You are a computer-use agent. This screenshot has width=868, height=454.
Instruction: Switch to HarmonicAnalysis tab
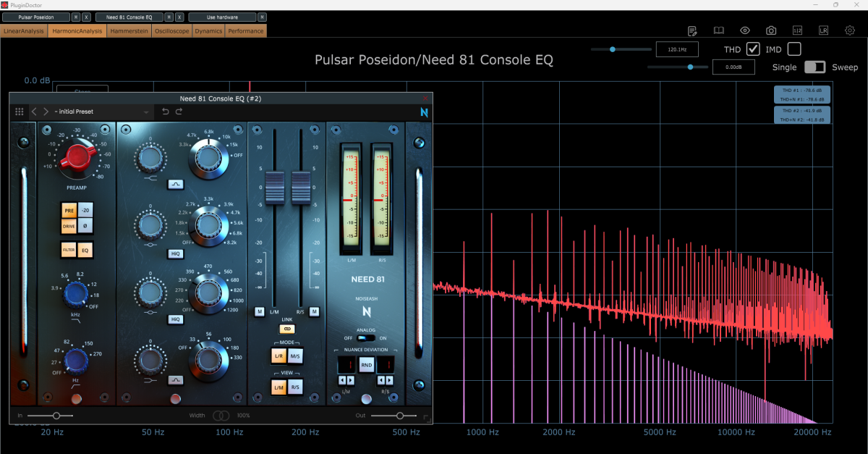[x=77, y=31]
